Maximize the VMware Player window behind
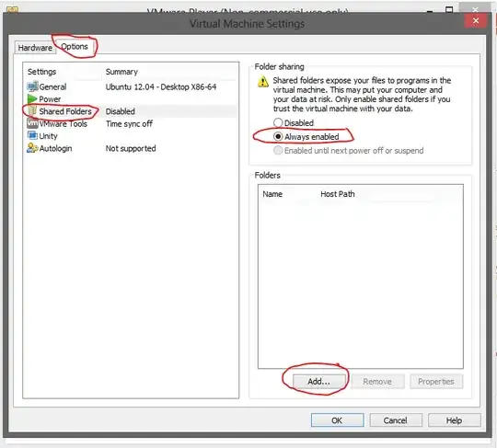This screenshot has height=448, width=497. (x=449, y=9)
